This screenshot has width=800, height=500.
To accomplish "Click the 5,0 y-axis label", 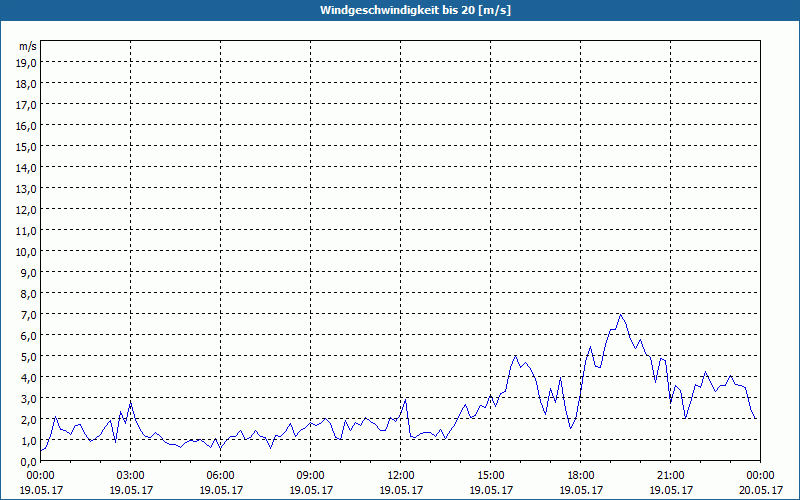I will (29, 357).
